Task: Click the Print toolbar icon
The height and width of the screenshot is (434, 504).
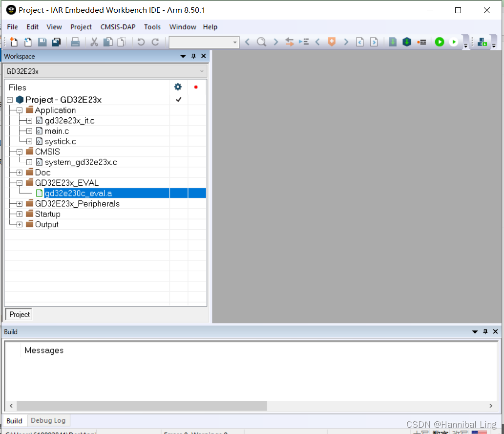Action: (x=75, y=42)
